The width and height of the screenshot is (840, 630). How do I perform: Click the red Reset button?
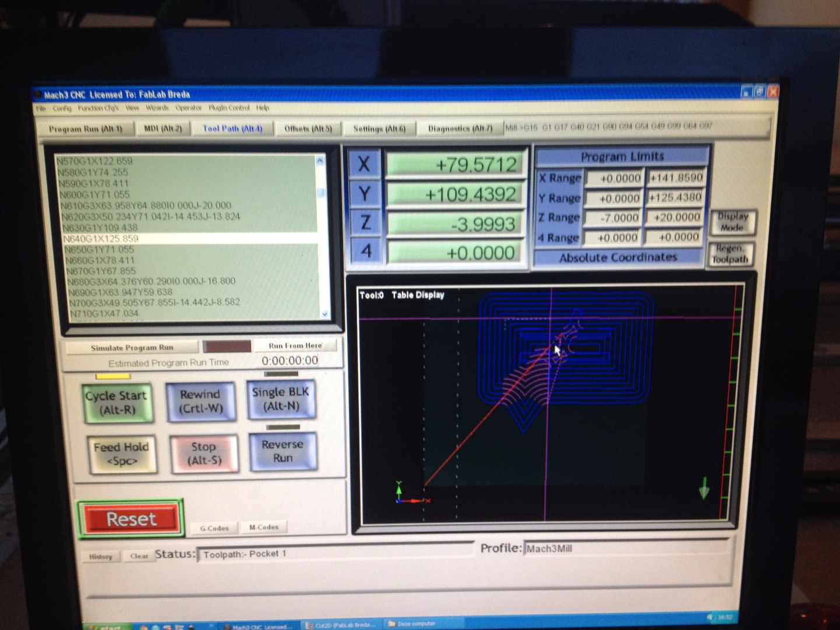click(x=131, y=519)
